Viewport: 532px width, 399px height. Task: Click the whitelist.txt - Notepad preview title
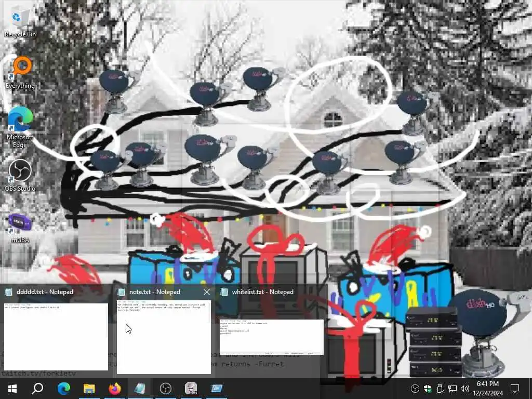[x=262, y=292]
